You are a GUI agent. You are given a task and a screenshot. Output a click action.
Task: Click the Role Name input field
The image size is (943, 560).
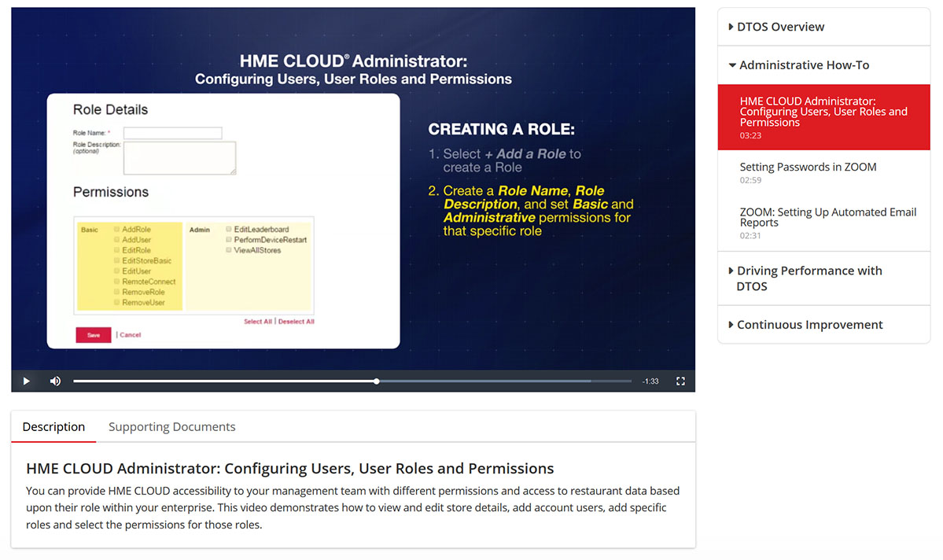[172, 133]
